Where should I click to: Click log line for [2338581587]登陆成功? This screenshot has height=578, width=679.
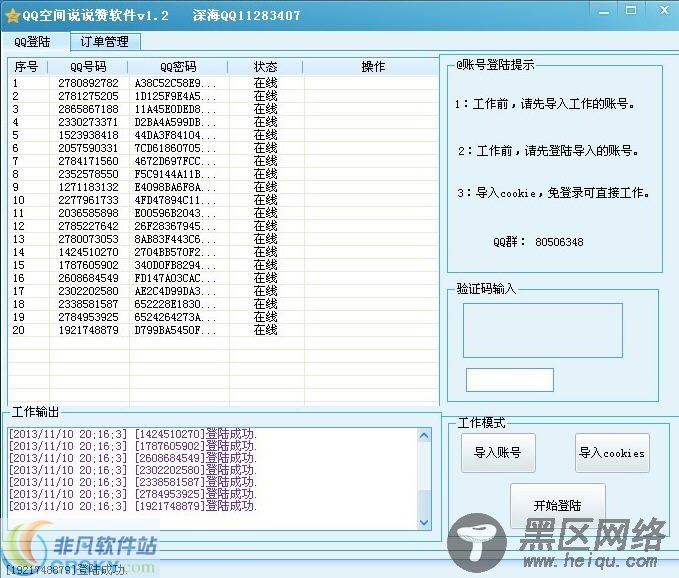(x=133, y=482)
